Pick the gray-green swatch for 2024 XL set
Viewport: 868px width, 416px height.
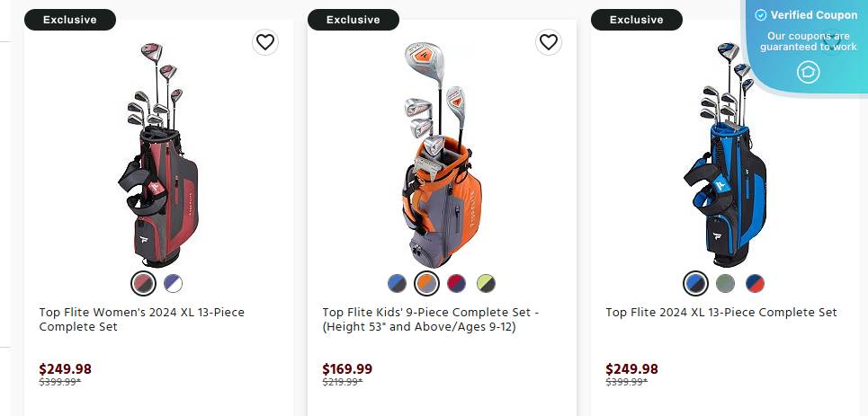click(x=725, y=284)
